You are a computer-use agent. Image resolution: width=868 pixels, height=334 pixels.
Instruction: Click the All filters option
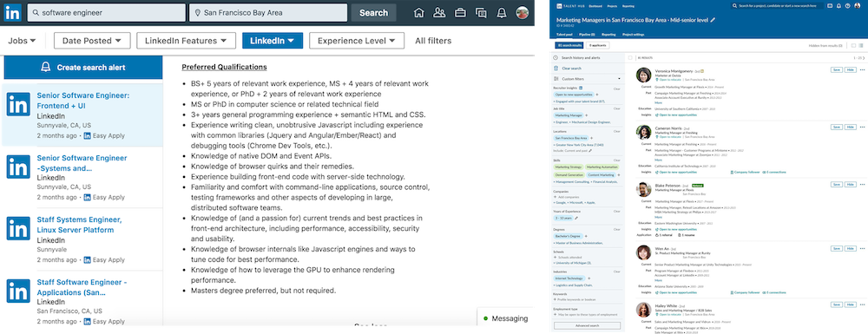pyautogui.click(x=433, y=41)
